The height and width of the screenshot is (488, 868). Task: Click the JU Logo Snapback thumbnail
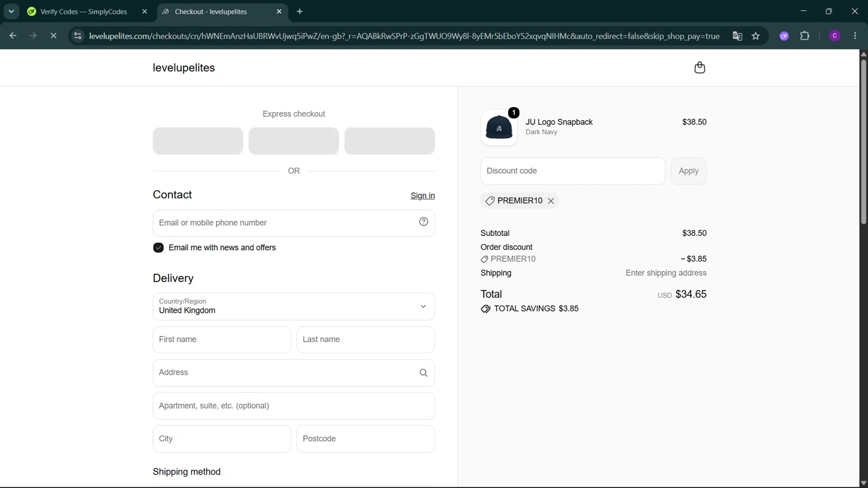499,127
